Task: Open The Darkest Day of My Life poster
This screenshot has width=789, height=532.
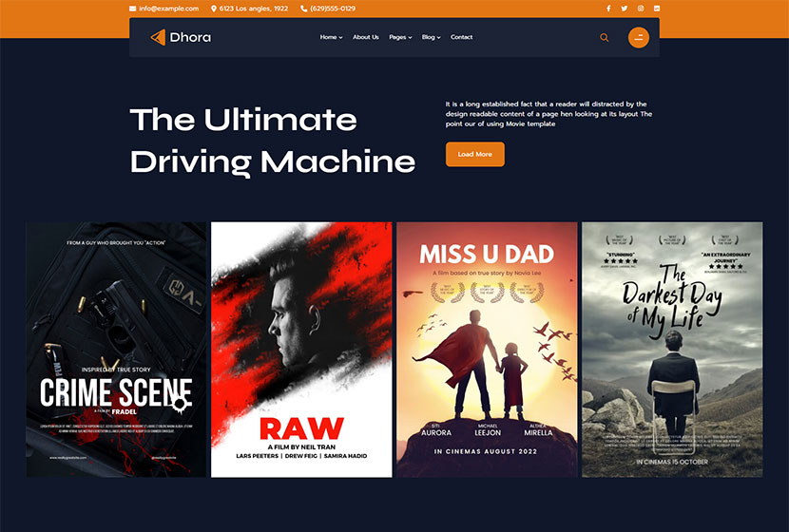Action: pyautogui.click(x=672, y=350)
